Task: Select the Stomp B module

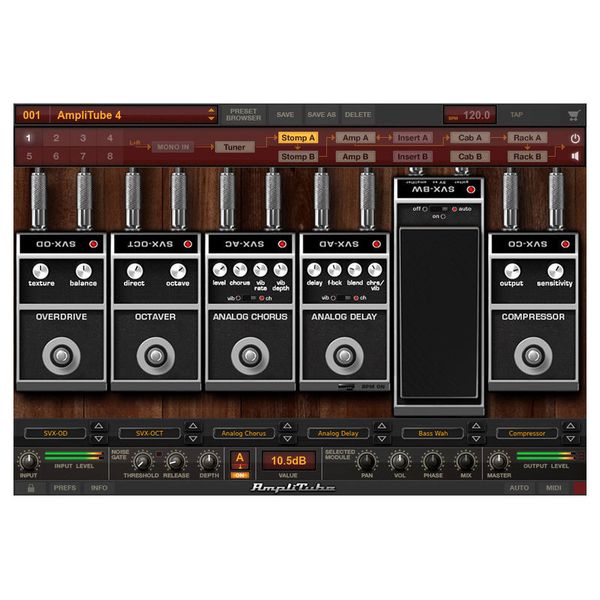Action: [x=298, y=157]
